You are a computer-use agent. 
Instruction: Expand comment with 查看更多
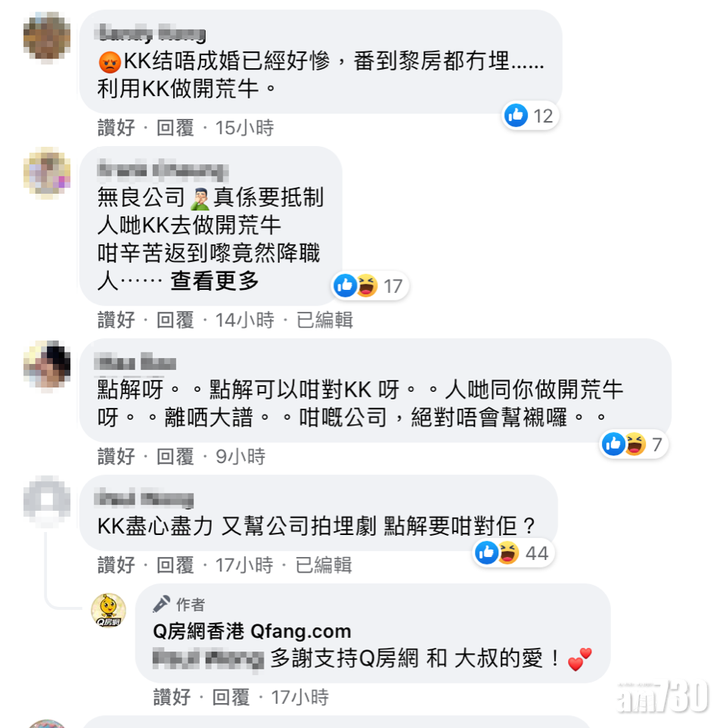[x=214, y=281]
